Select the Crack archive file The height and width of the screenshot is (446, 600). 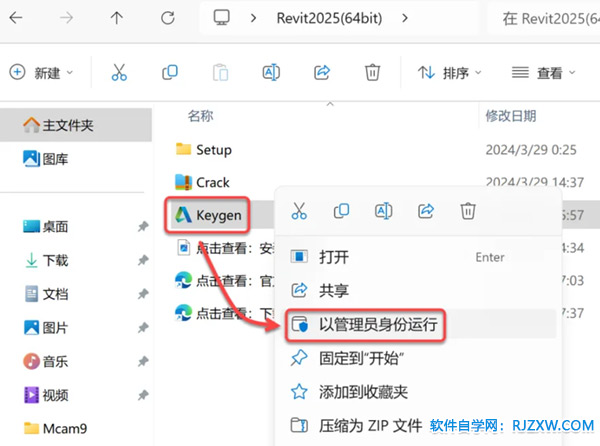[202, 182]
